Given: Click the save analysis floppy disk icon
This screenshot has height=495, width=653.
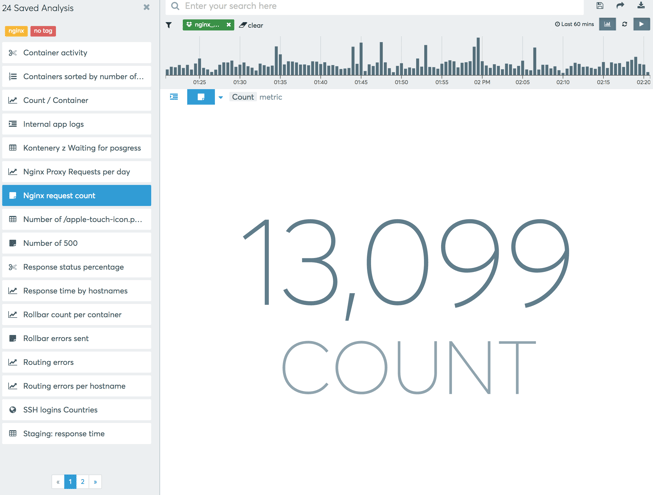Looking at the screenshot, I should pyautogui.click(x=600, y=6).
